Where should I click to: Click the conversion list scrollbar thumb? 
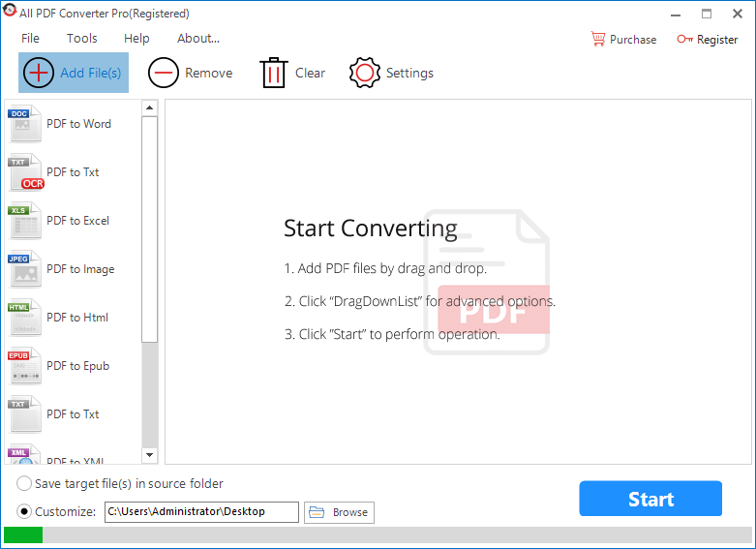149,229
